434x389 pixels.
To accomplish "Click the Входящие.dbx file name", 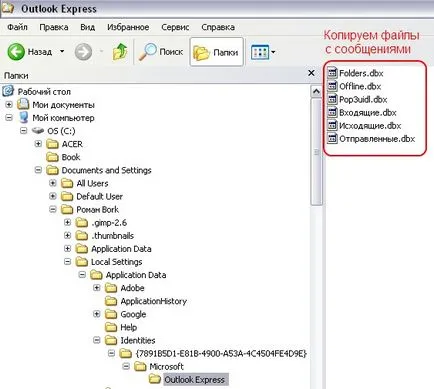I will coord(368,113).
